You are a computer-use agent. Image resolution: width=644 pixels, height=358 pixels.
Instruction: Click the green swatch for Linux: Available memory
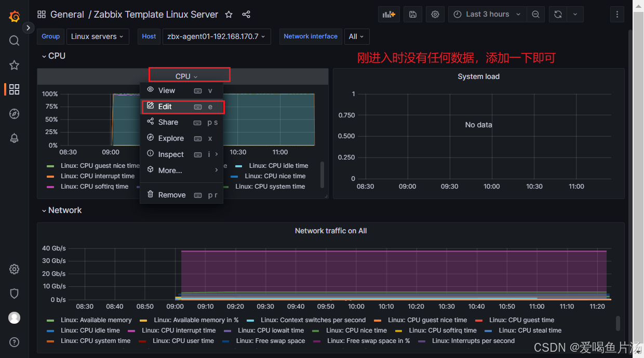[50, 320]
